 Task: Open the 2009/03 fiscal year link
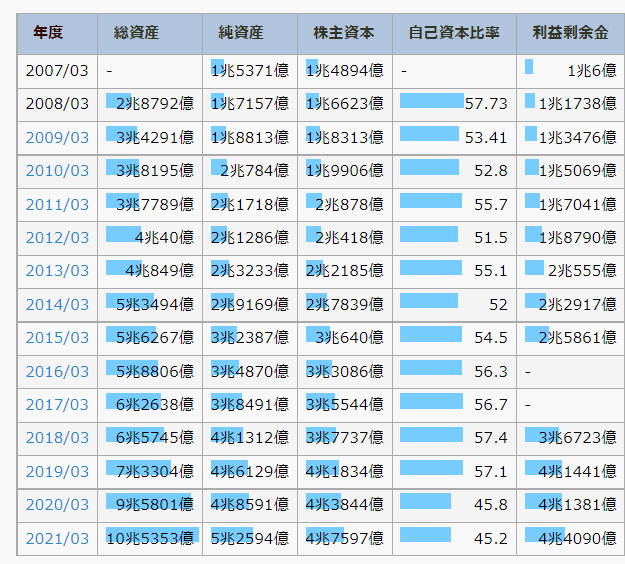(x=57, y=138)
